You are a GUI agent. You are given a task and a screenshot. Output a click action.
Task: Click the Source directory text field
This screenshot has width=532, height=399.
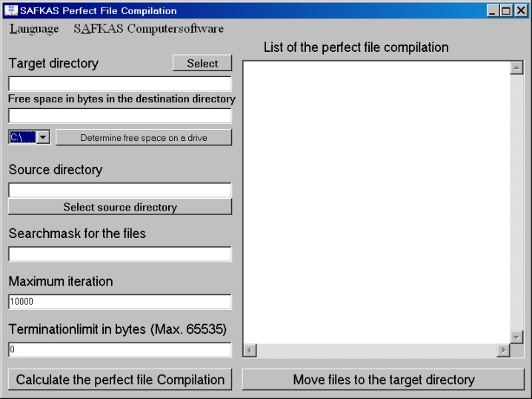coord(119,191)
